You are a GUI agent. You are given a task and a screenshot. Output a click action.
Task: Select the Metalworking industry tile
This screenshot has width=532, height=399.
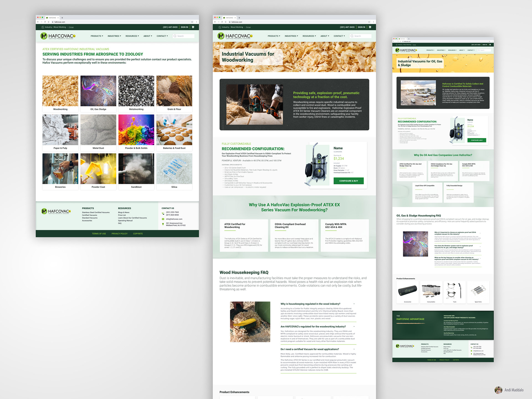tap(136, 94)
